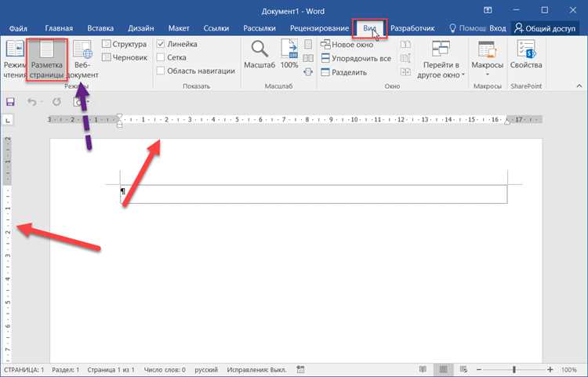Open the Read Mode view icon

tap(15, 49)
